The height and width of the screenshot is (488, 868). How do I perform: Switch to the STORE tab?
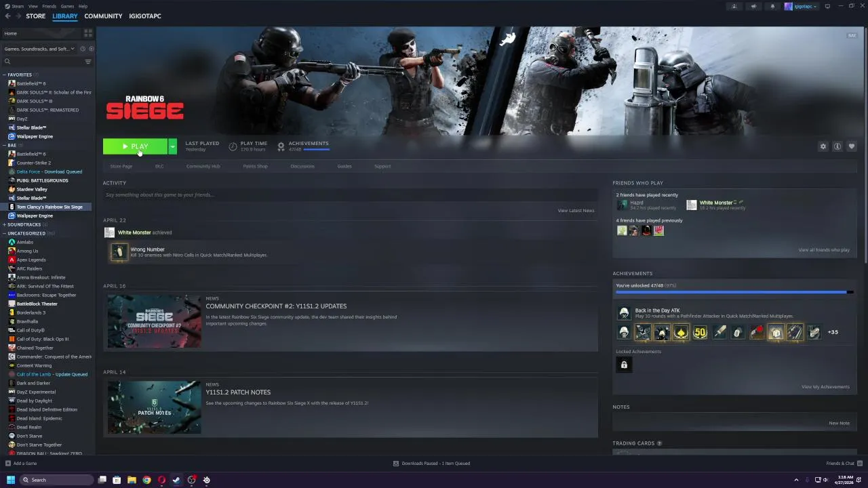[x=36, y=16]
